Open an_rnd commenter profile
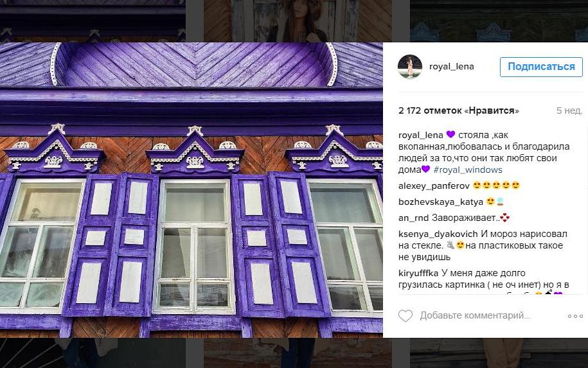Screen dimensions: 588x368 pyautogui.click(x=414, y=218)
